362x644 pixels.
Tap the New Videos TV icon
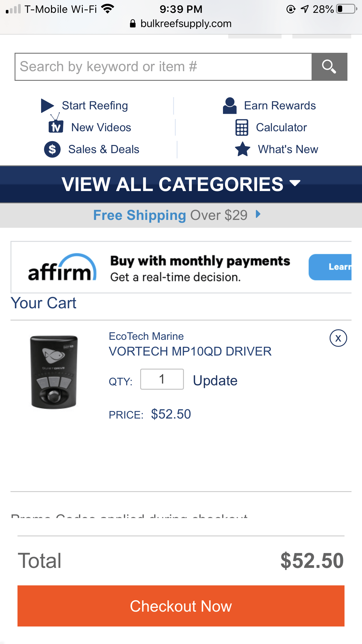56,127
